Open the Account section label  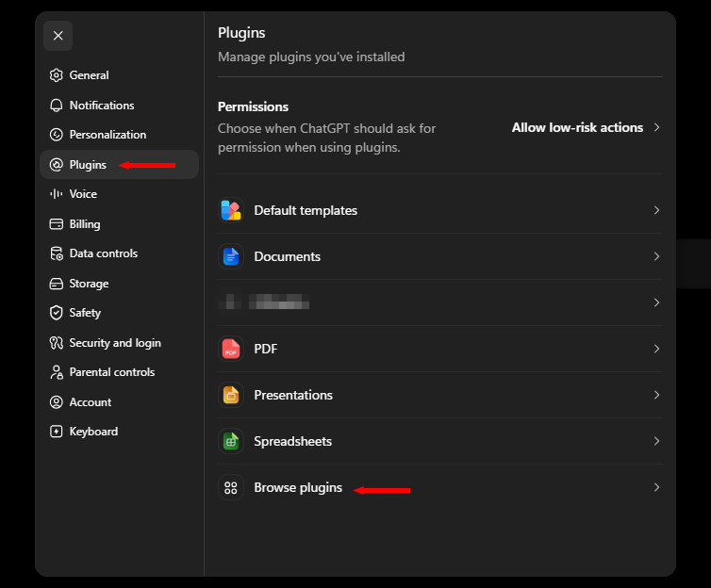pos(91,402)
